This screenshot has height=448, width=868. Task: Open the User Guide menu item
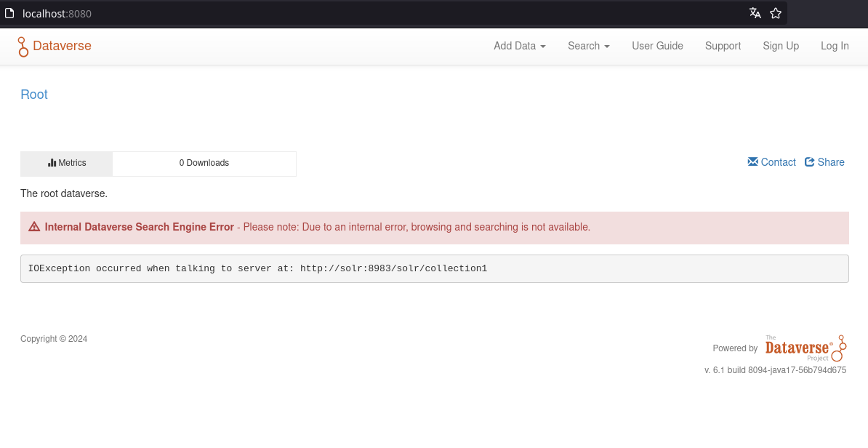(657, 46)
